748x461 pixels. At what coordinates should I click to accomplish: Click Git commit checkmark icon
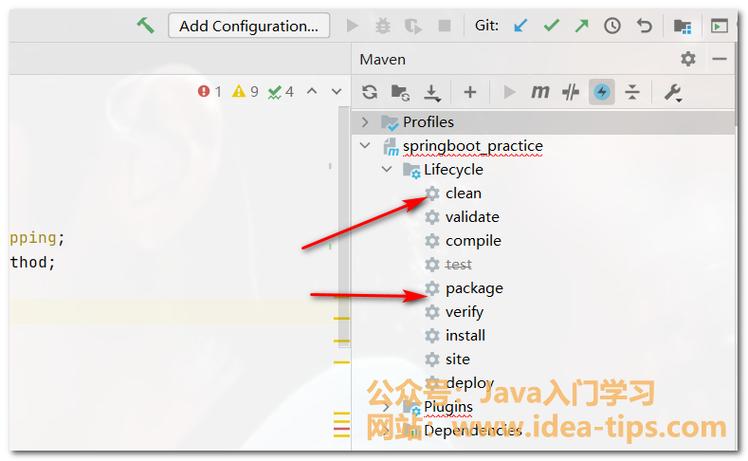pos(551,26)
